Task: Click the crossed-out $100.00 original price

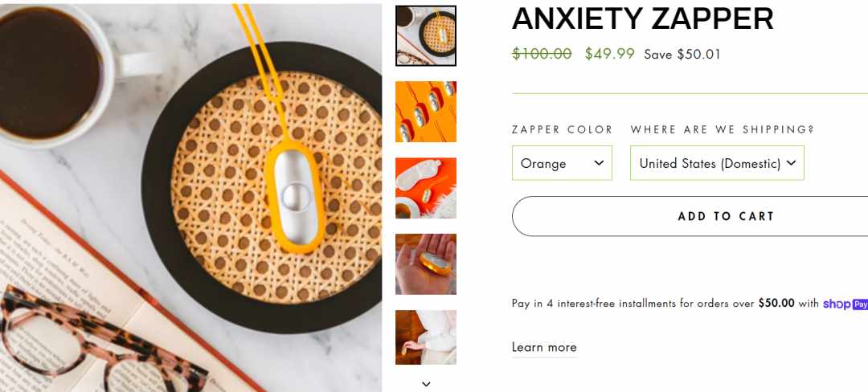Action: [x=542, y=54]
